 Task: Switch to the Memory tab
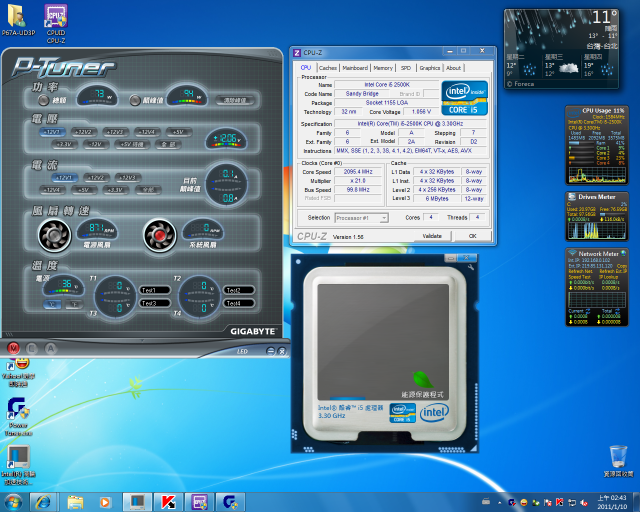coord(383,68)
